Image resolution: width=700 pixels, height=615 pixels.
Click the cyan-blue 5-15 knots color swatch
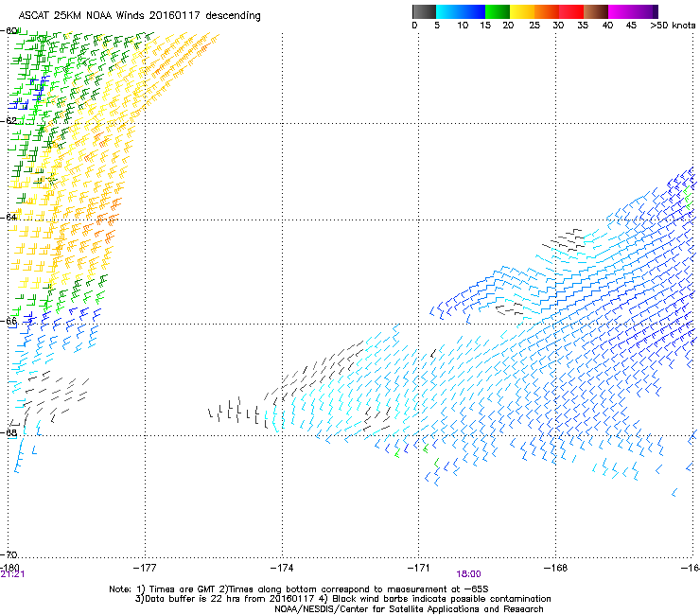pos(461,11)
